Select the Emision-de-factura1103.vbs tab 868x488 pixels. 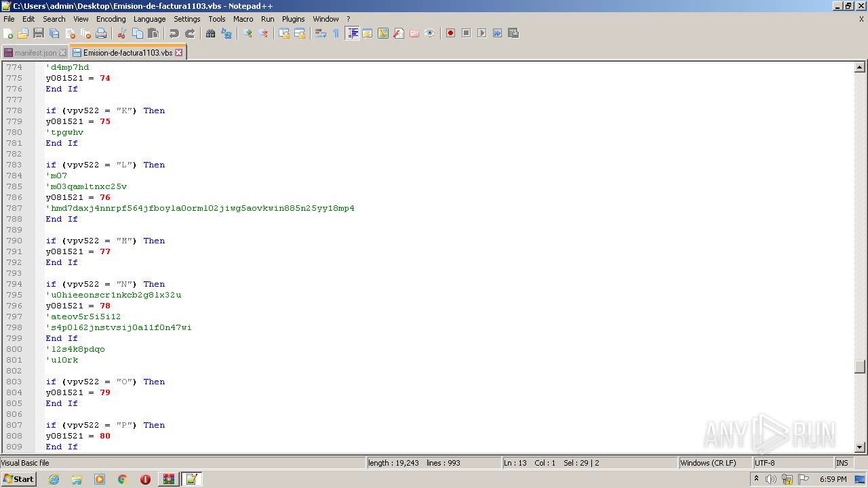127,52
